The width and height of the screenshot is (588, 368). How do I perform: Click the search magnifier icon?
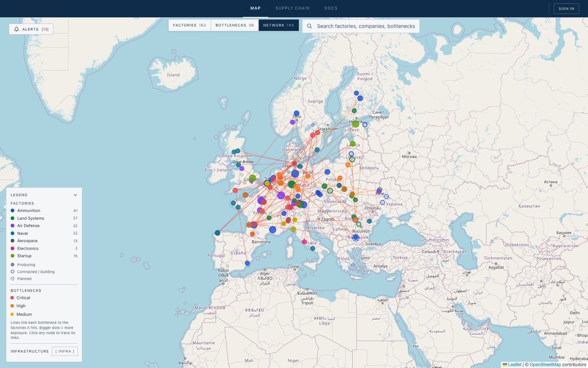(x=309, y=26)
